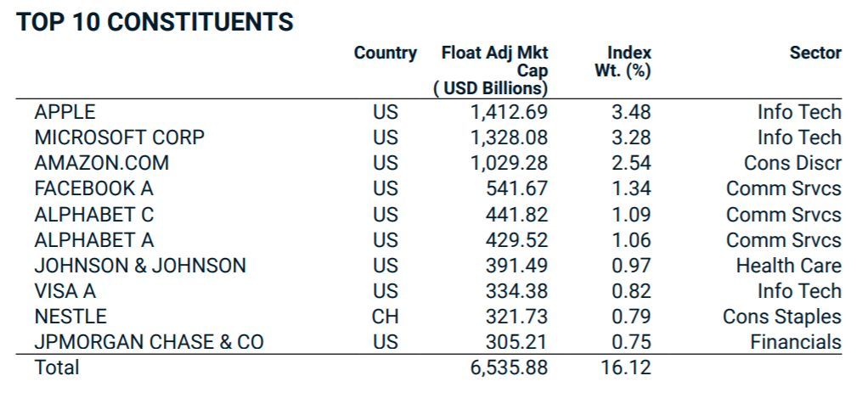Click the TOP 10 CONSTITUENTS heading
This screenshot has height=415, width=868.
pyautogui.click(x=155, y=22)
